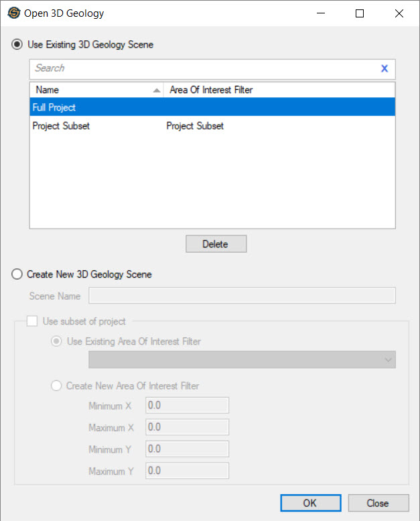Click the Scene Name text field
420x521 pixels.
242,296
